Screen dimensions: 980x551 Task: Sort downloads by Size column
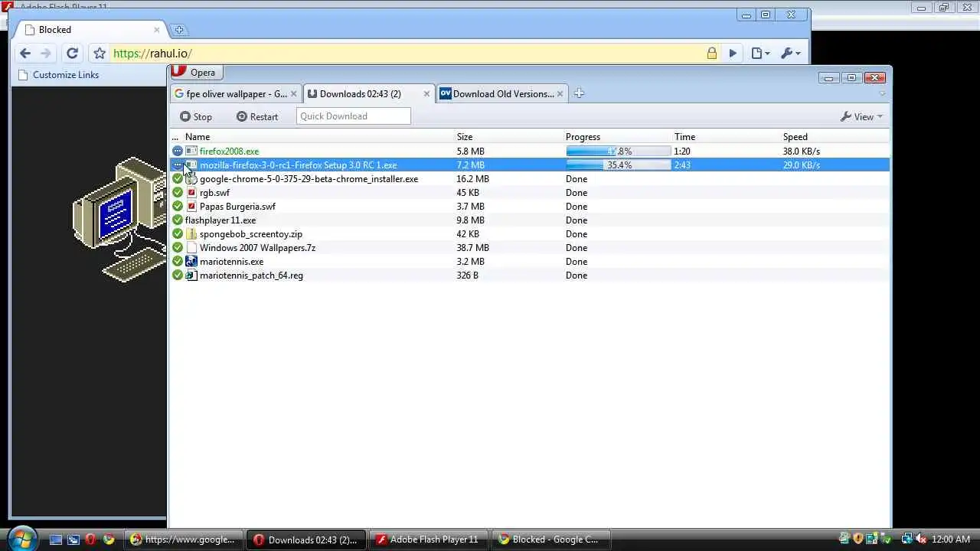[465, 137]
